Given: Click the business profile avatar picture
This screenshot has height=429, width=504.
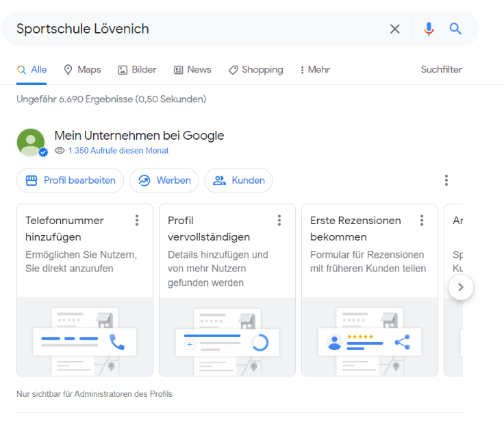Looking at the screenshot, I should pyautogui.click(x=31, y=143).
